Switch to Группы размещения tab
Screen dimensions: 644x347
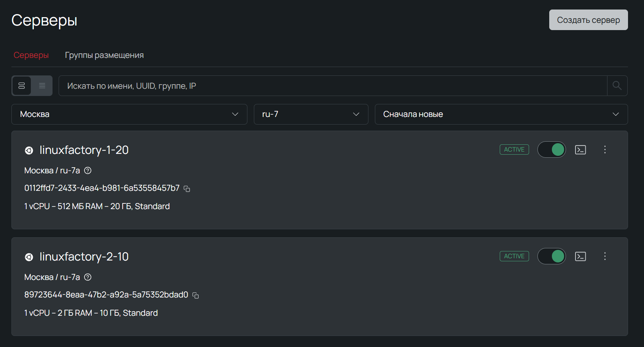pos(104,55)
